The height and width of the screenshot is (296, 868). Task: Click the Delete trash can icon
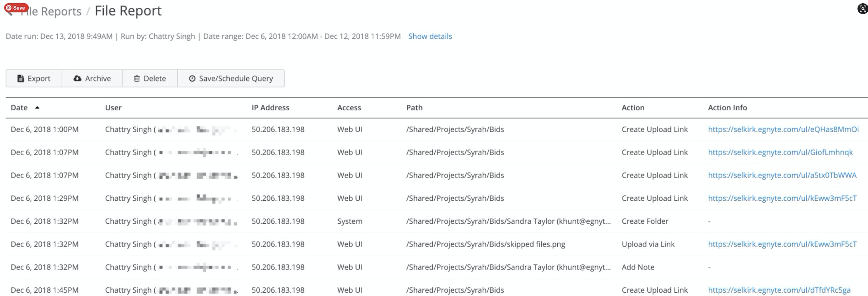tap(137, 79)
